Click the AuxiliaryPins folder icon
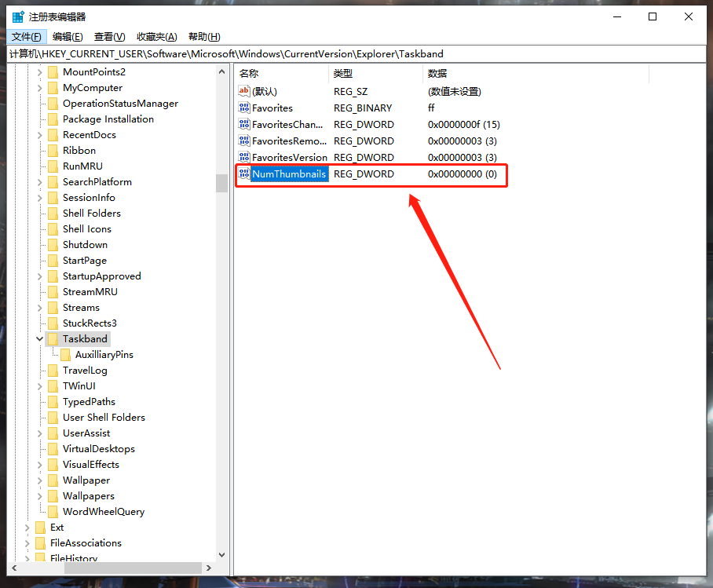This screenshot has width=713, height=588. (x=66, y=354)
